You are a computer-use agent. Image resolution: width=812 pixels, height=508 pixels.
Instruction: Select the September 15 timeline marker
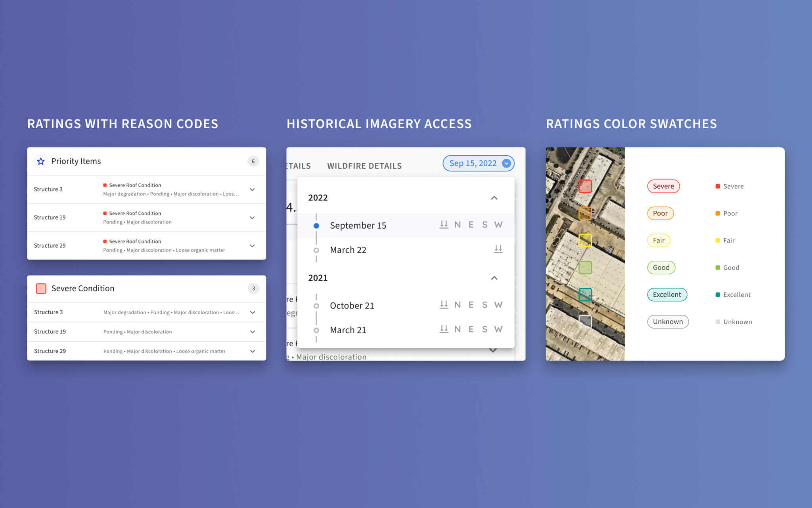(x=316, y=225)
